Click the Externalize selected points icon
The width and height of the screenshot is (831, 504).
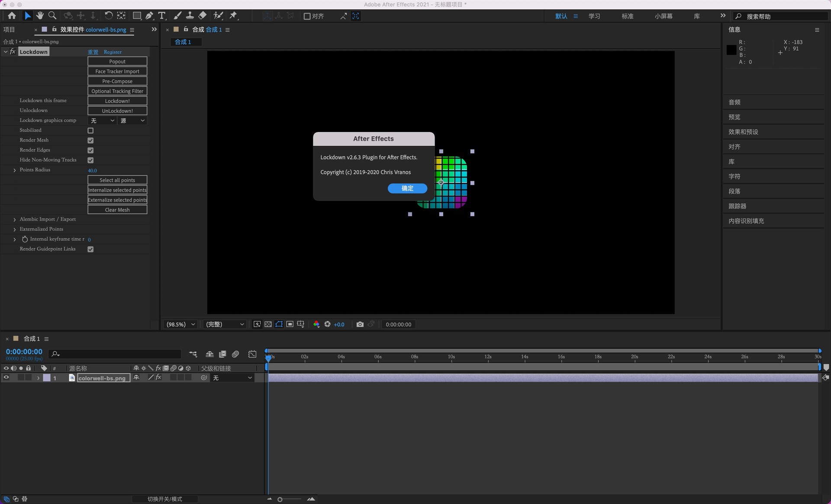pos(117,200)
